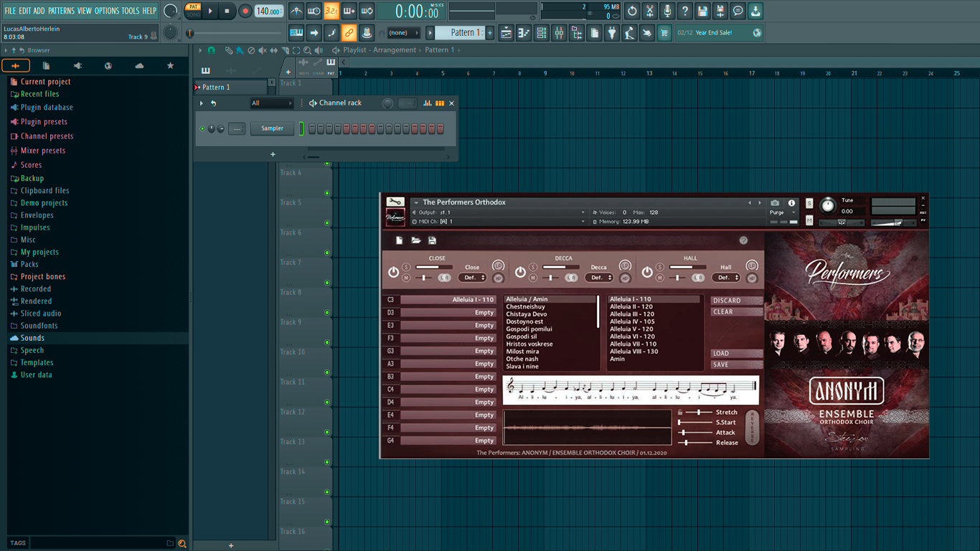
Task: Open Browser cloud tab icon
Action: coord(139,66)
